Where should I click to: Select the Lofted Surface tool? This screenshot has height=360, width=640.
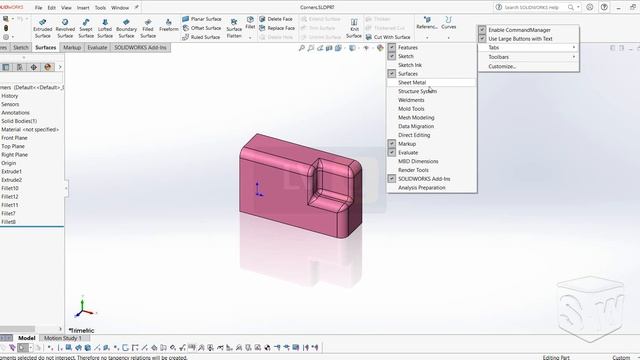(x=105, y=28)
